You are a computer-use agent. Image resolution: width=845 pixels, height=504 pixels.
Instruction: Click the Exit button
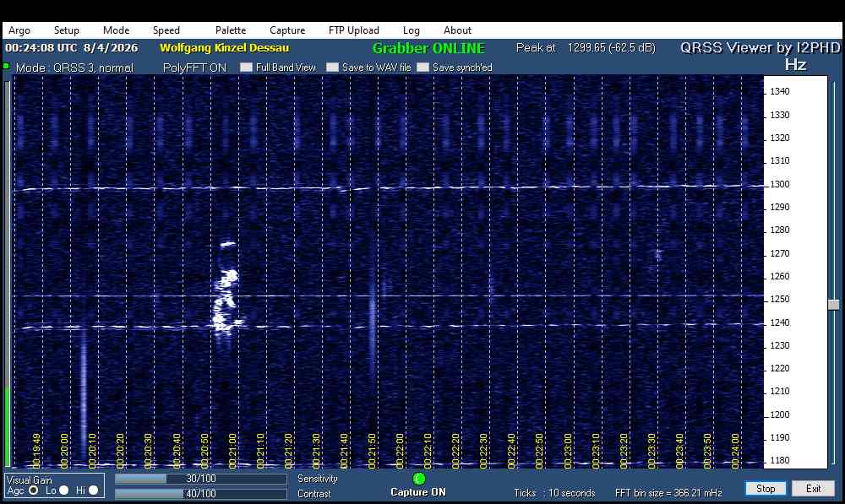click(x=813, y=489)
